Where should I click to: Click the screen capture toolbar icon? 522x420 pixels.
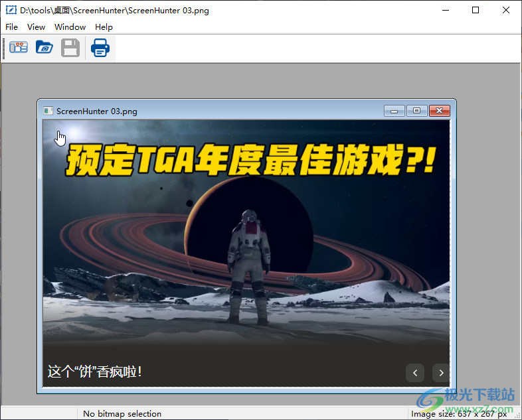(19, 48)
